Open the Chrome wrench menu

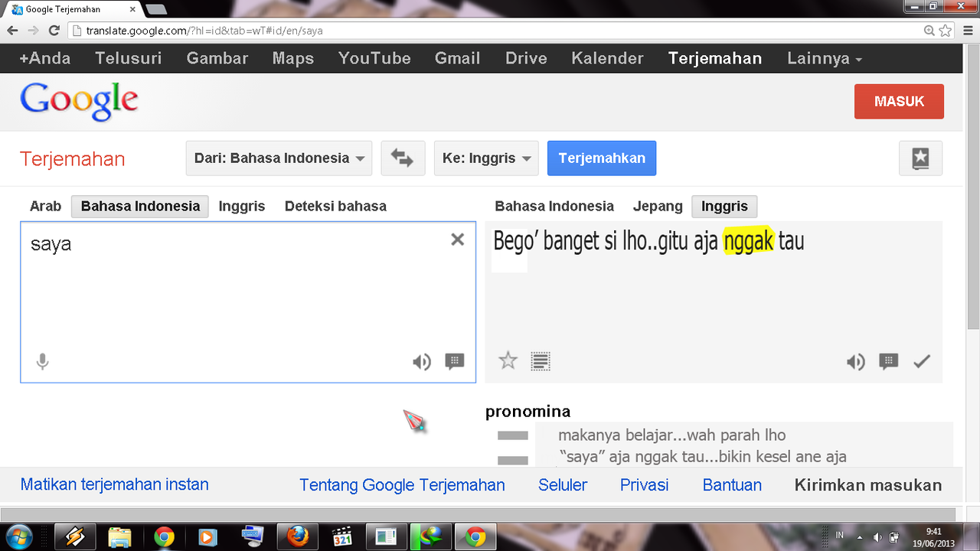967,31
